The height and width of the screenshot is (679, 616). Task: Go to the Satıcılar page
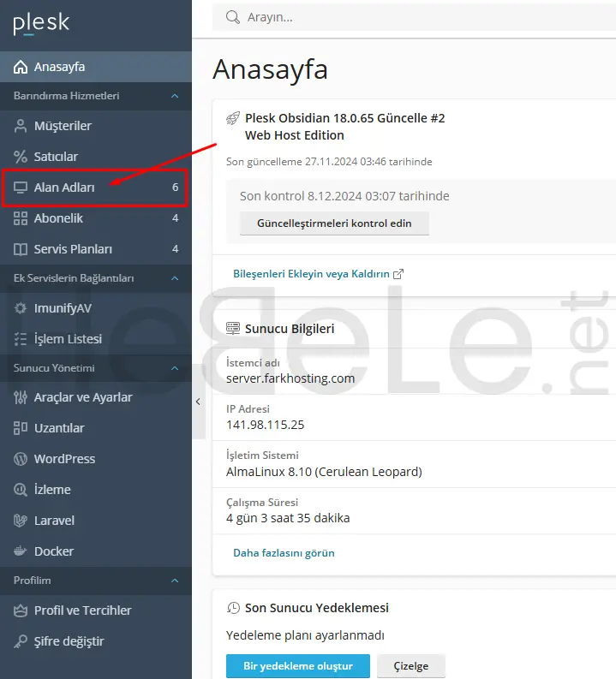96,157
